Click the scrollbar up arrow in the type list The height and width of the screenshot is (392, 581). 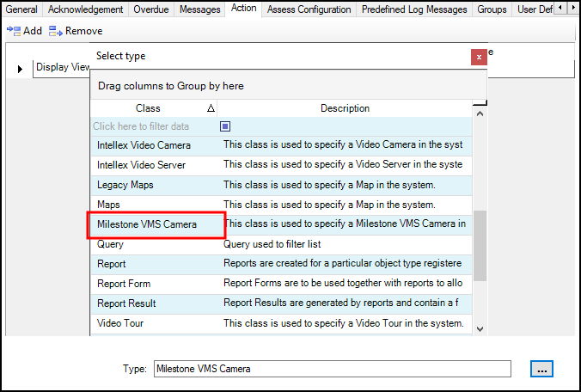(x=480, y=113)
